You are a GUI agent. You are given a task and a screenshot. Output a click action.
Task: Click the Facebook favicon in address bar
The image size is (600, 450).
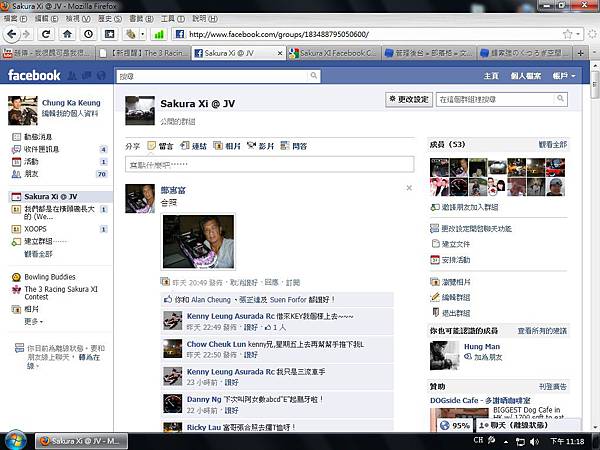179,34
